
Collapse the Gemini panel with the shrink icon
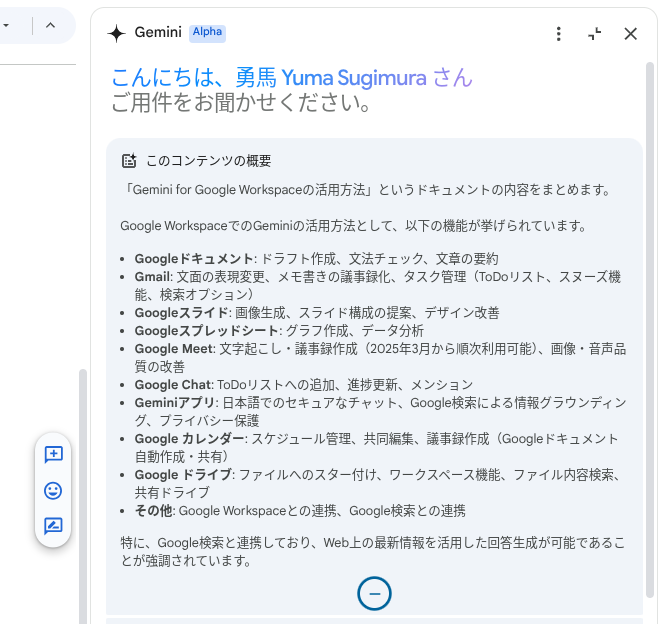pos(595,34)
